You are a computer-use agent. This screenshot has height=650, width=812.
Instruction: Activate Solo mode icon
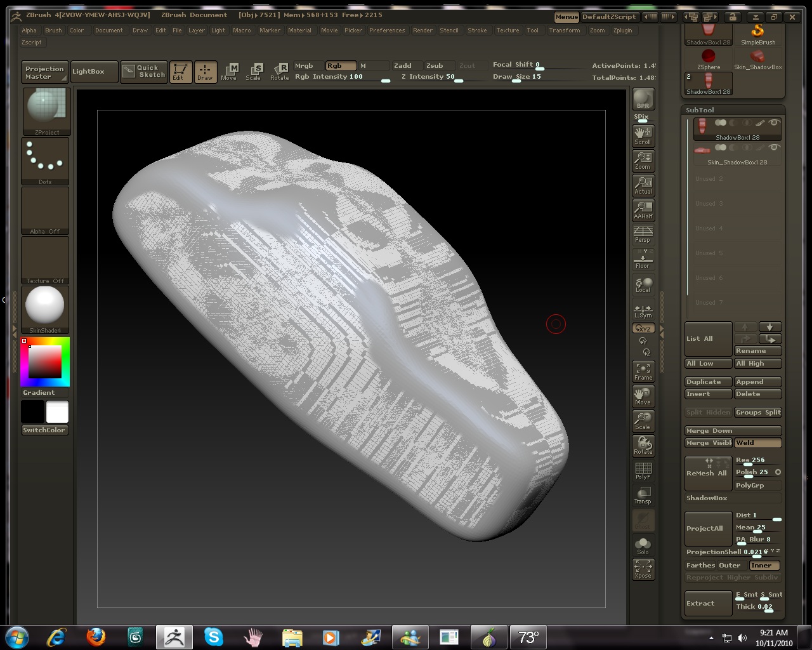tap(643, 544)
